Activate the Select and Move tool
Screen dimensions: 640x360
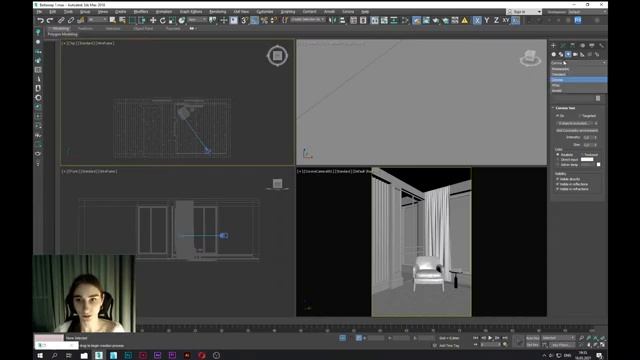click(x=153, y=20)
